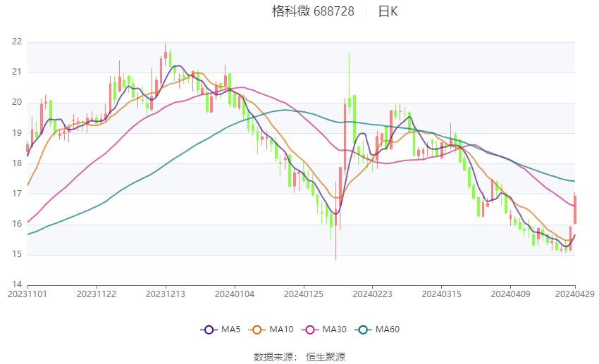The image size is (599, 364).
Task: Click the 20231213 date axis label
Action: (166, 294)
